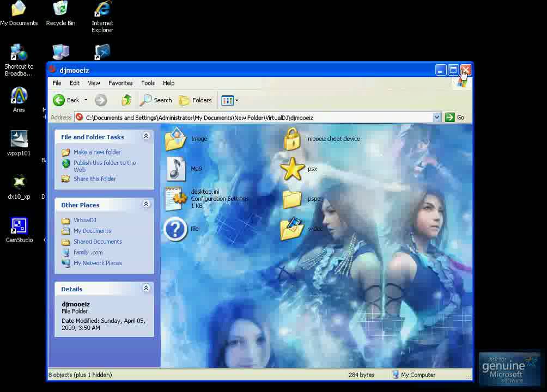Click Publish this folder to the Web
Image resolution: width=547 pixels, height=392 pixels.
click(105, 167)
